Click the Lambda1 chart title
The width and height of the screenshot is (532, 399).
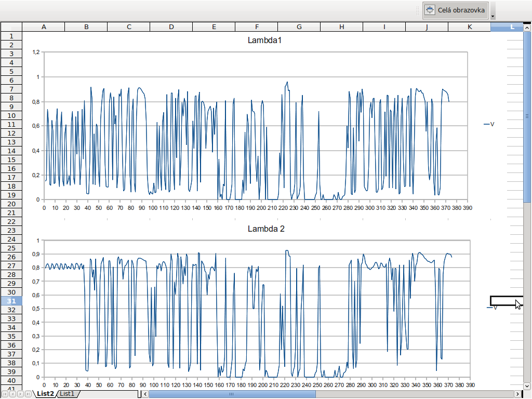[x=264, y=40]
